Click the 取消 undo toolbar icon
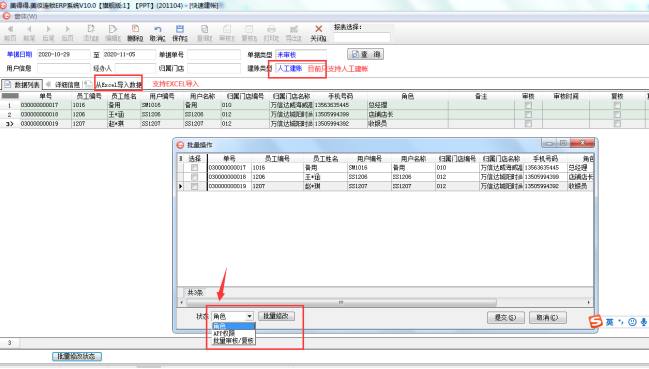 [x=157, y=33]
